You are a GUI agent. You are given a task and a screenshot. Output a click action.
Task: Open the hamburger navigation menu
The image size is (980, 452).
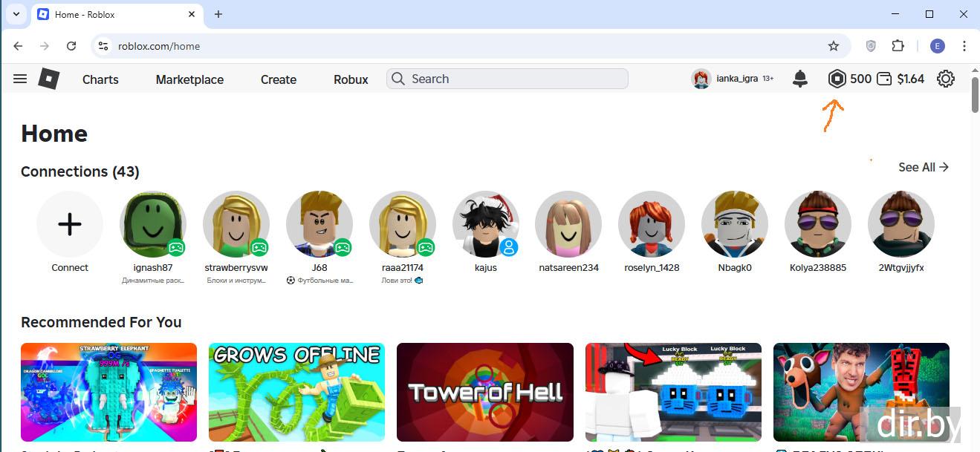pos(20,79)
